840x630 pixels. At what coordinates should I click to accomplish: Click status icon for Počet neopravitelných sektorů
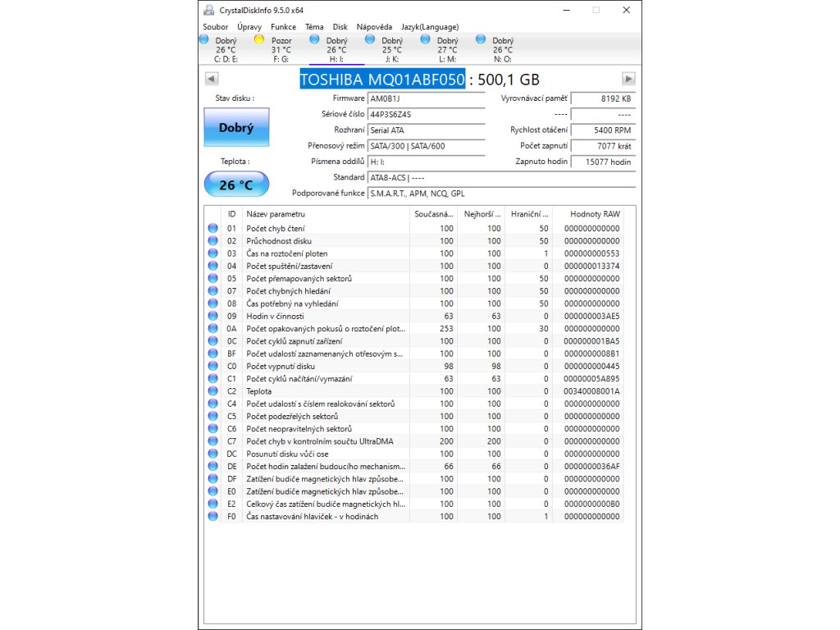(x=212, y=429)
